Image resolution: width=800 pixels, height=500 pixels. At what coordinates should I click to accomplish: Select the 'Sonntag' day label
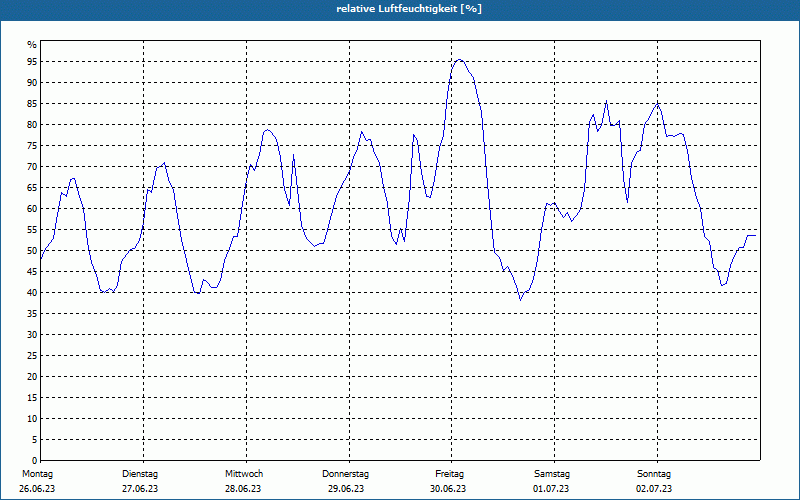click(x=654, y=474)
